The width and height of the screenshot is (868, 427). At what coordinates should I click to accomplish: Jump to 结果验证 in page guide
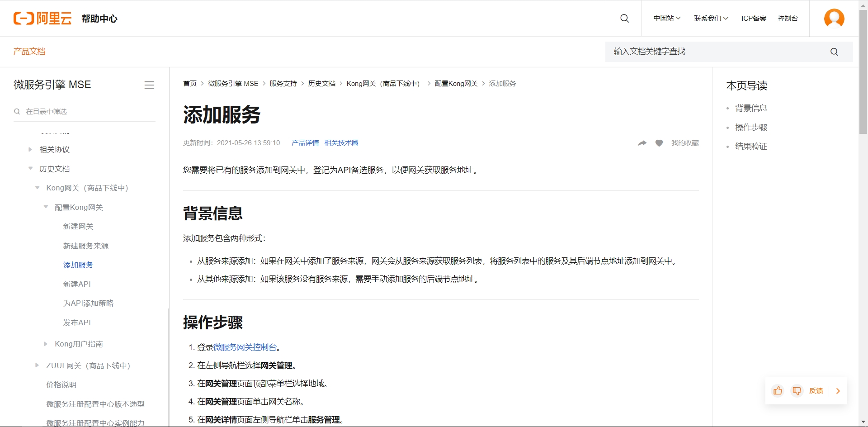pos(751,147)
